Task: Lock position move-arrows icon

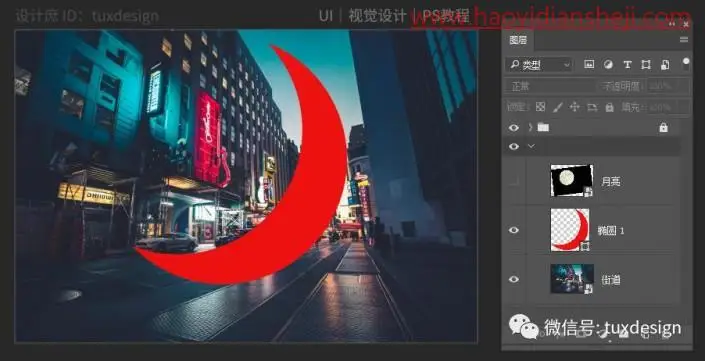Action: pos(574,107)
